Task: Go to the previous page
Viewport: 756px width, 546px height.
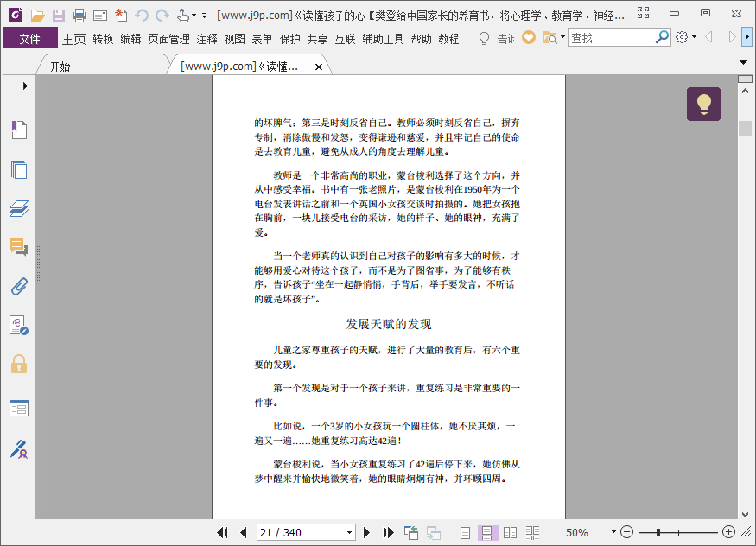Action: click(x=243, y=532)
